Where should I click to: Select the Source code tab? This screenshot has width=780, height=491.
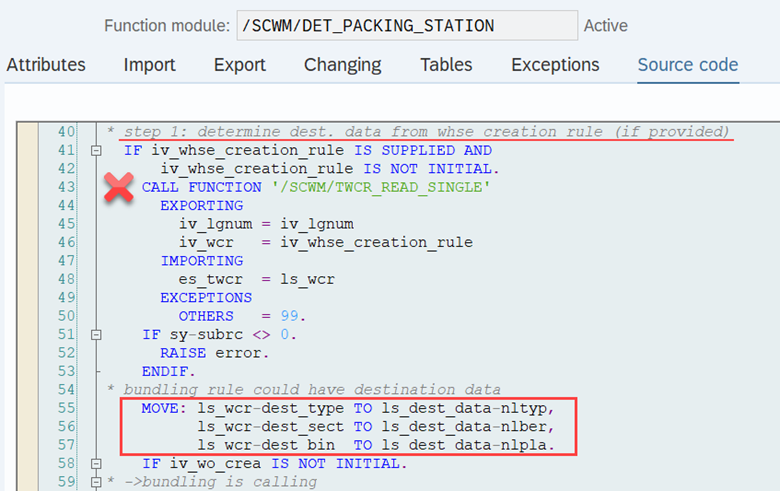pos(688,65)
